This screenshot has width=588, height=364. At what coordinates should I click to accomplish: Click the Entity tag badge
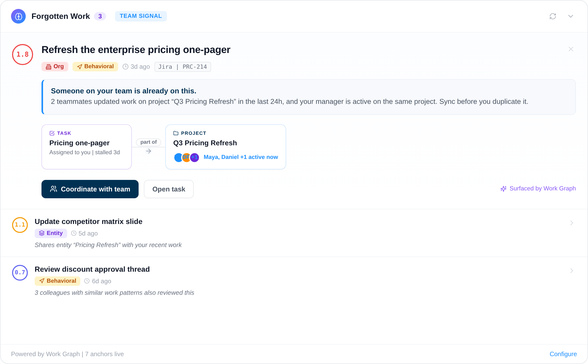pos(51,233)
